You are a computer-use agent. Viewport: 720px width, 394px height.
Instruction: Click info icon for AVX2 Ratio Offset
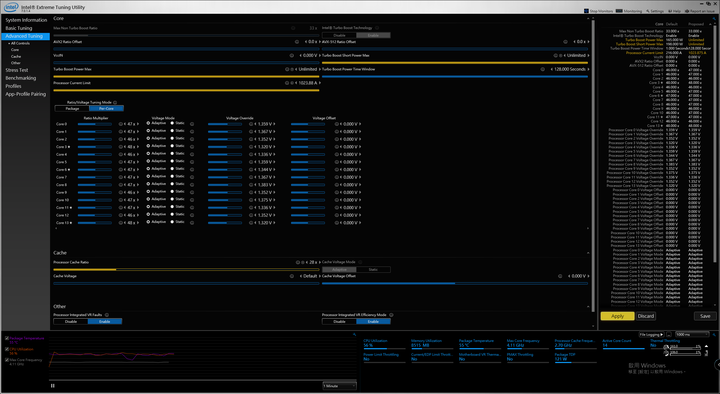click(x=297, y=42)
